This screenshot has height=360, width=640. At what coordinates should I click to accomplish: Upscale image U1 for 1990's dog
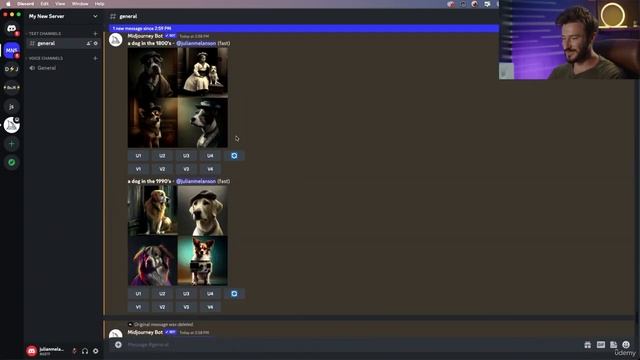click(138, 293)
